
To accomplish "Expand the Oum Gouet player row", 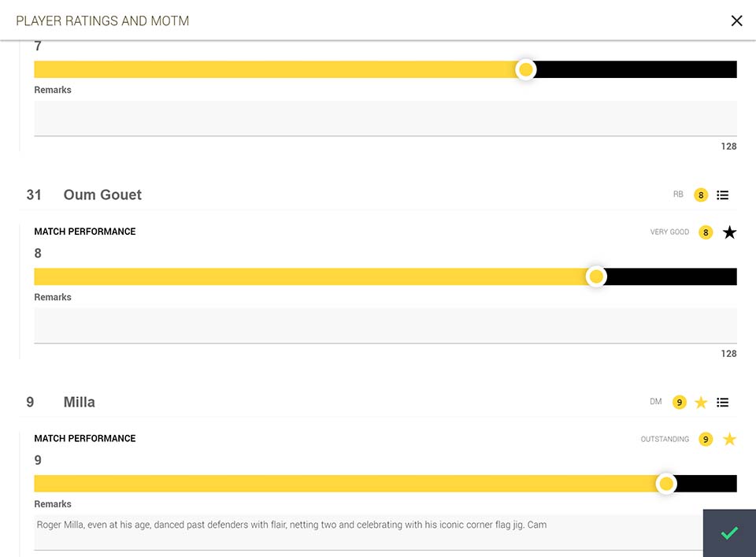I will [x=378, y=195].
